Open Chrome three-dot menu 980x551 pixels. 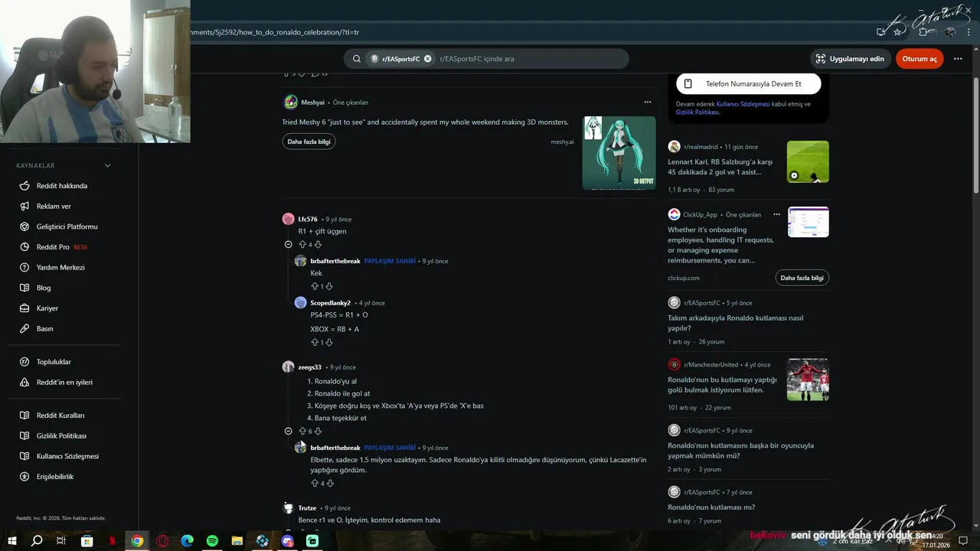pos(968,32)
